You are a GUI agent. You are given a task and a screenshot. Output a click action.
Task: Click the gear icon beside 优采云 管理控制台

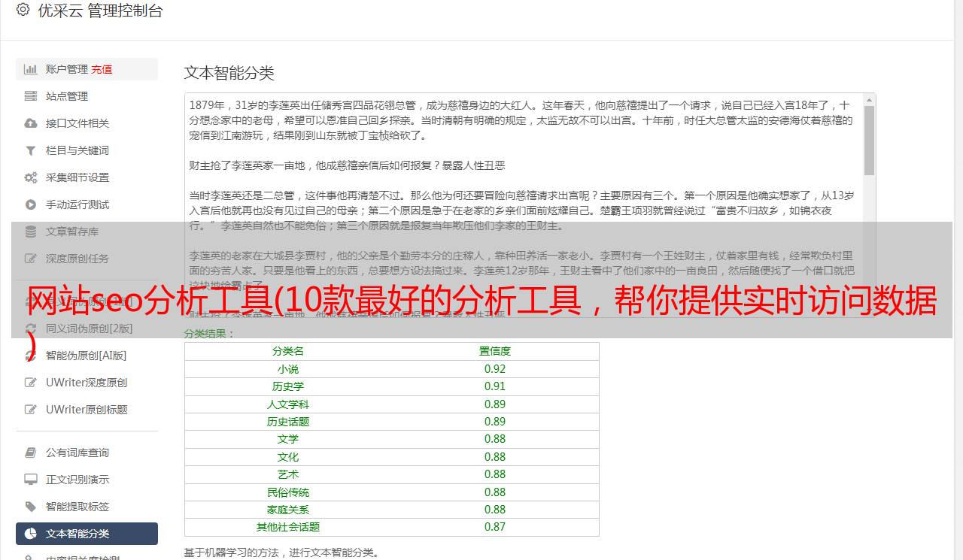(23, 10)
